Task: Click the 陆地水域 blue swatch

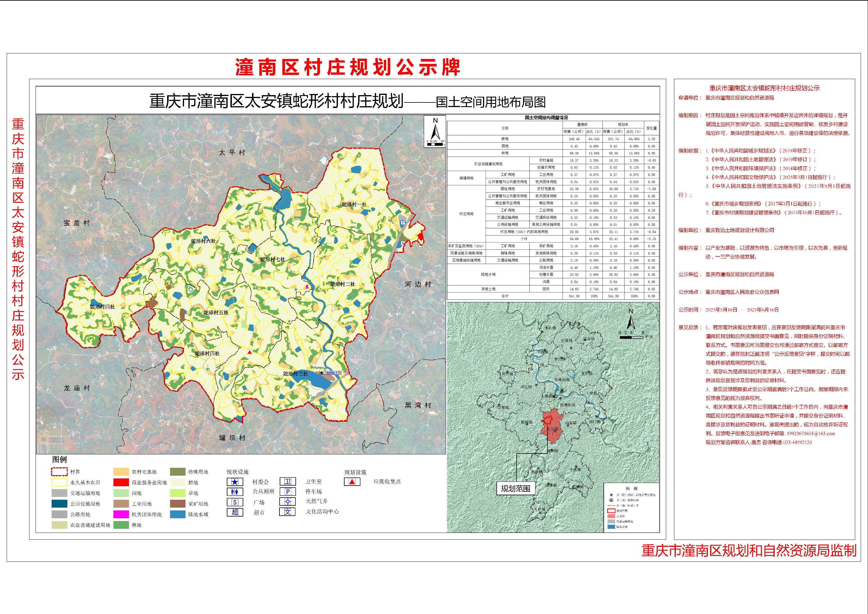Action: (178, 514)
